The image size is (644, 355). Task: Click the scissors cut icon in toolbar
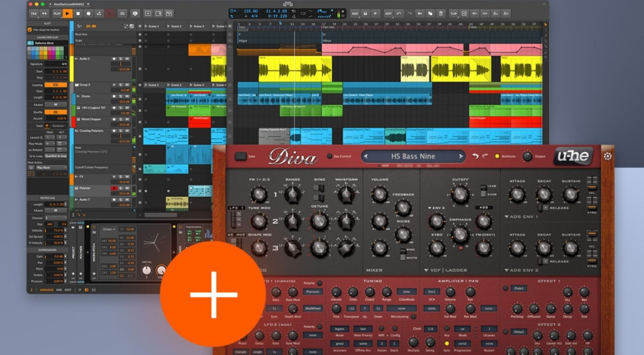(419, 14)
